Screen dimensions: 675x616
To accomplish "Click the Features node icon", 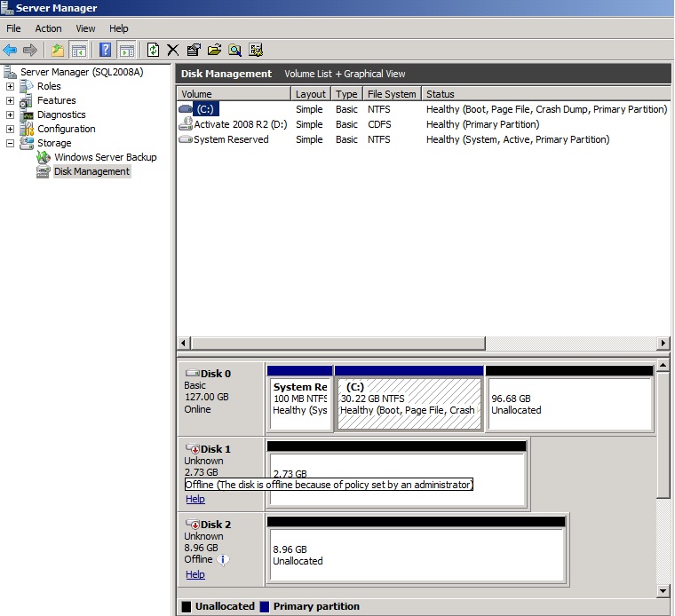I will [27, 100].
